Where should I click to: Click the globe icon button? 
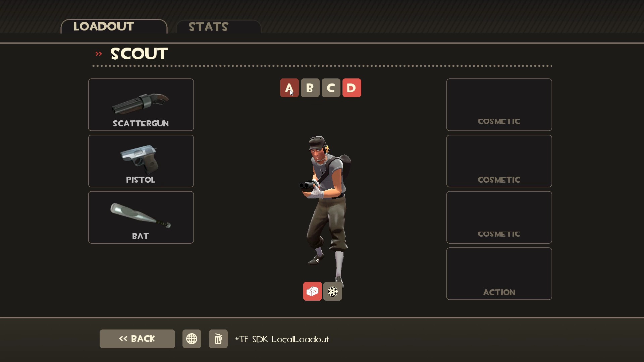point(192,339)
